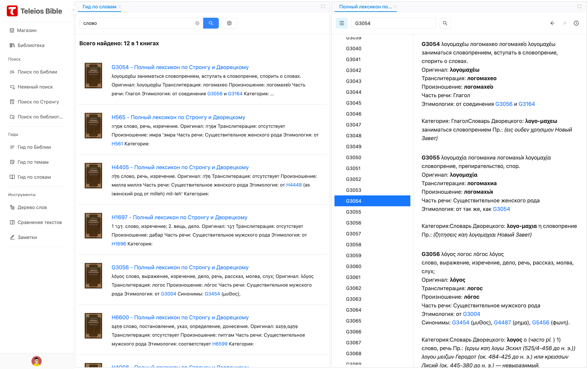Click the lexicon search magnifier icon
Image resolution: width=588 pixels, height=369 pixels.
pyautogui.click(x=445, y=23)
